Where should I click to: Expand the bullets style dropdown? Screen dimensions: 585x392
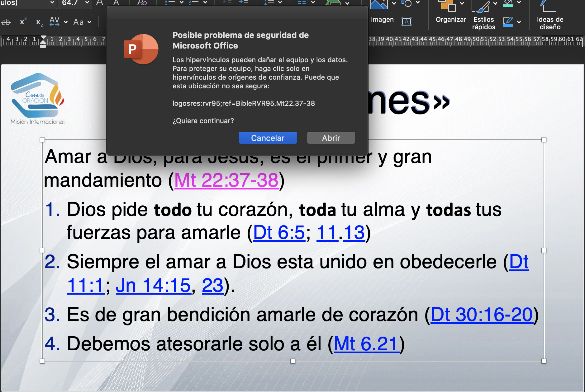[x=182, y=2]
